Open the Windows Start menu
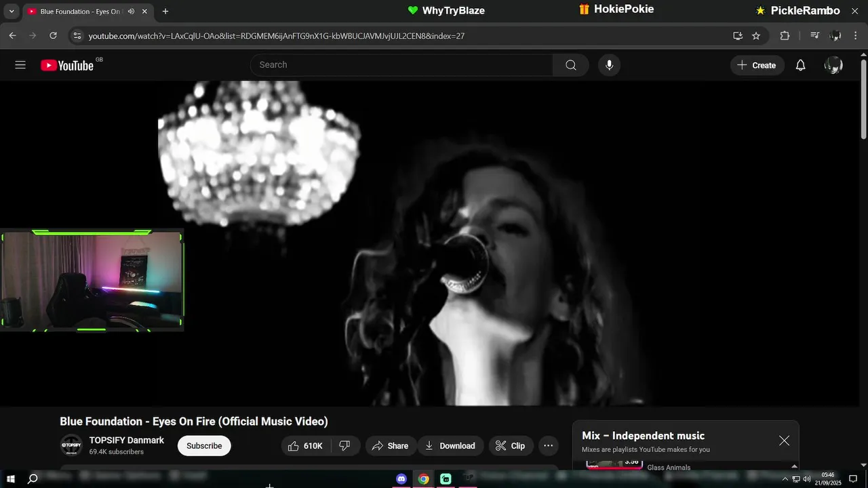Viewport: 868px width, 488px height. click(11, 479)
